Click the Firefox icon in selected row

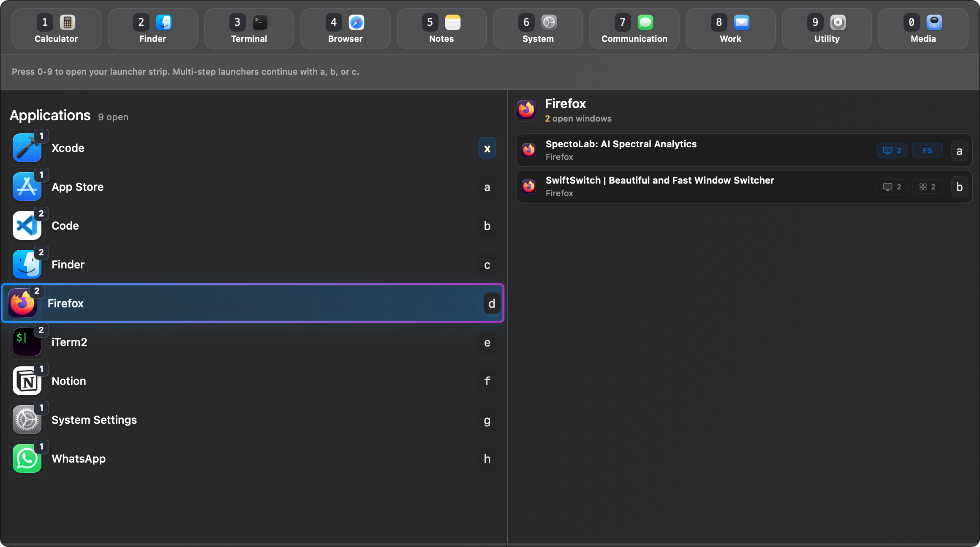pyautogui.click(x=23, y=303)
